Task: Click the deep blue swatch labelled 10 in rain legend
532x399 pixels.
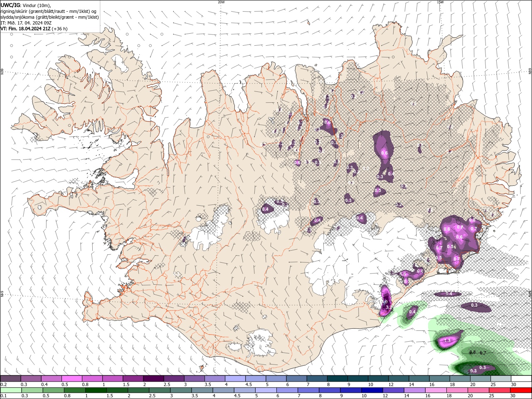Action: pos(372,390)
